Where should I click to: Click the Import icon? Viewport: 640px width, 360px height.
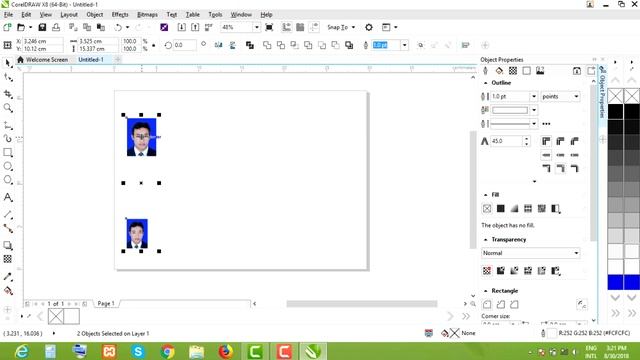(182, 27)
